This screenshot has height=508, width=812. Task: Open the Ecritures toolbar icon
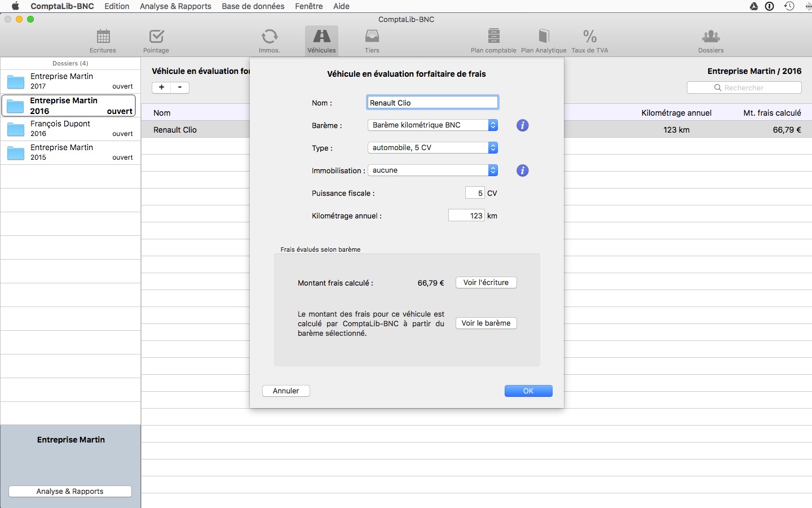pyautogui.click(x=103, y=41)
